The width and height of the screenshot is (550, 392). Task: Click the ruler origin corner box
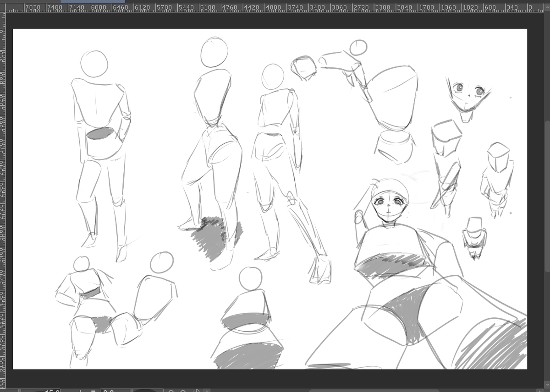(3, 7)
